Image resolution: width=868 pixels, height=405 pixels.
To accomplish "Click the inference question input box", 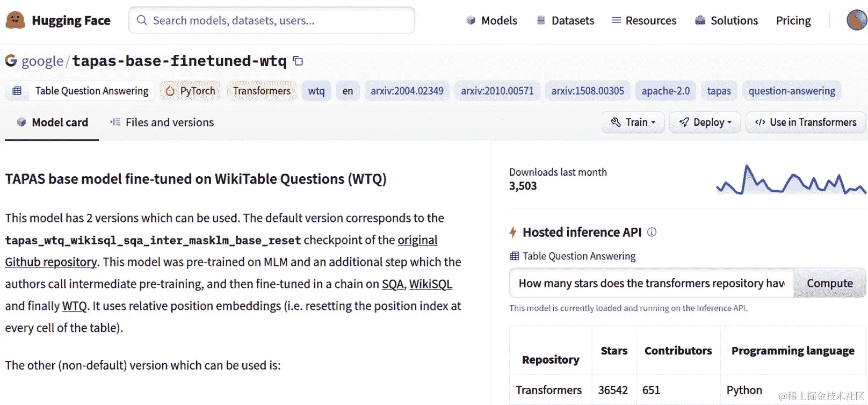I will [651, 283].
